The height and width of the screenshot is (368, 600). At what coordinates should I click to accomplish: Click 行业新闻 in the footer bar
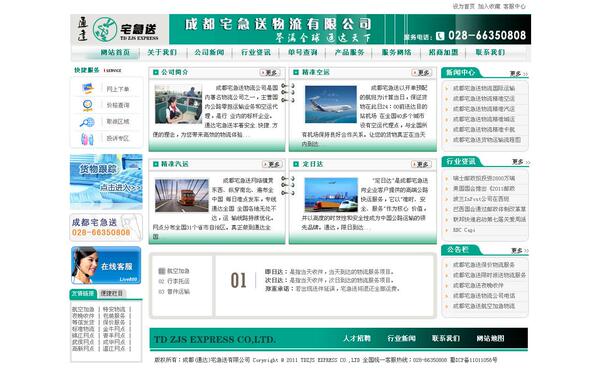point(401,339)
